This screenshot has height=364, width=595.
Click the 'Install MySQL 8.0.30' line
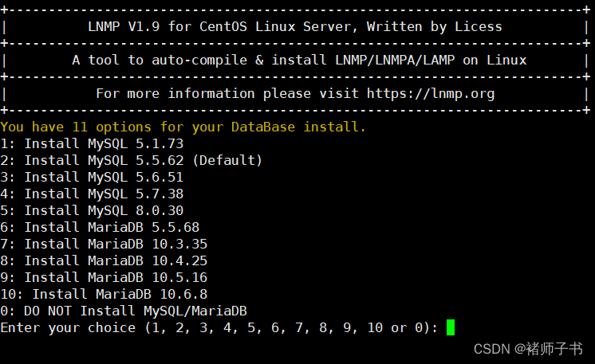(x=92, y=210)
